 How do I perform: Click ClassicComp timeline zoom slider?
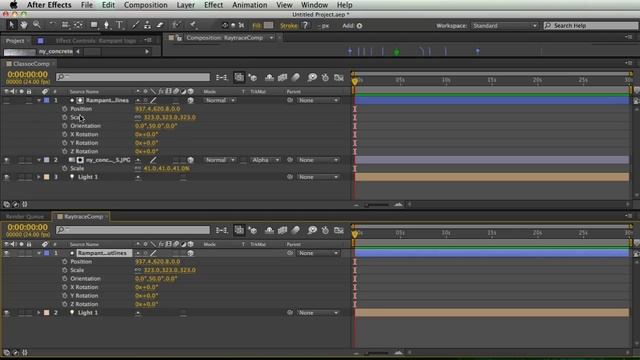tap(377, 204)
